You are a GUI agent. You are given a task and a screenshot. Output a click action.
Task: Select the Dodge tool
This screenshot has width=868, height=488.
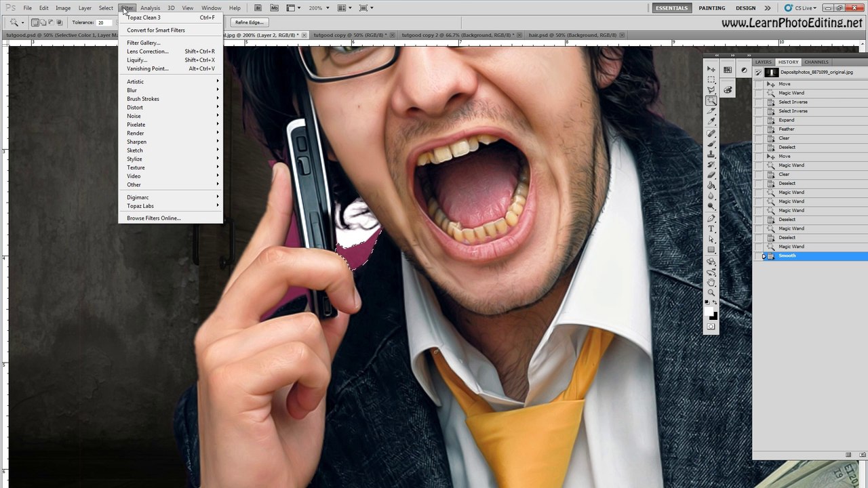(711, 205)
